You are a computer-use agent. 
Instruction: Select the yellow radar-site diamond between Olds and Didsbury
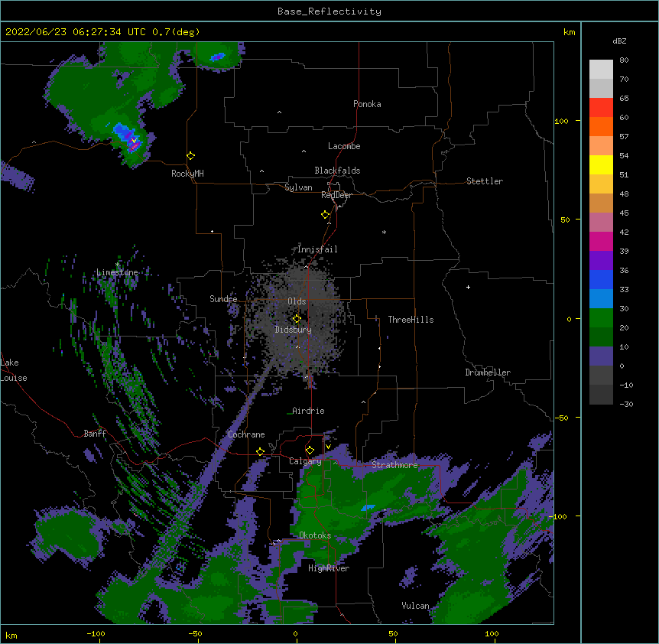tap(297, 319)
